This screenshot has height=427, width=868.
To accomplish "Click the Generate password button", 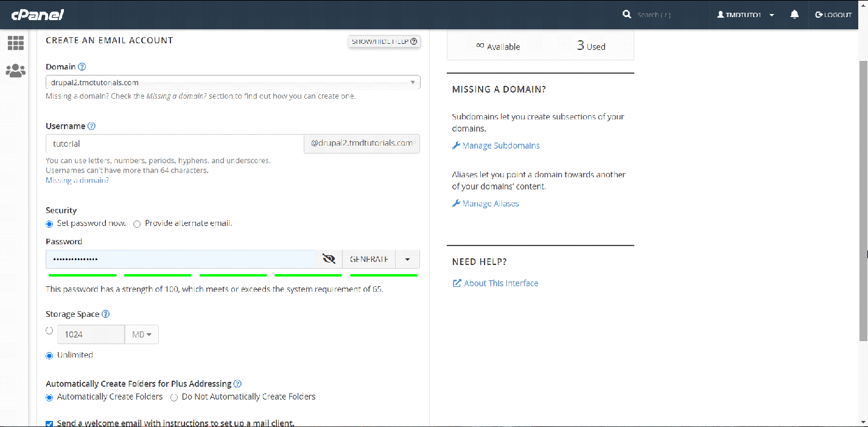I will [369, 259].
